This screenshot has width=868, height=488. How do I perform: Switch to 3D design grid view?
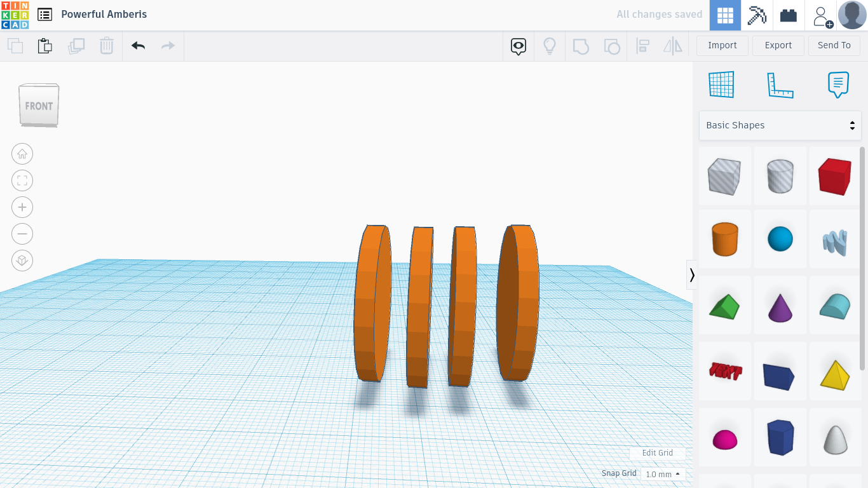coord(725,15)
